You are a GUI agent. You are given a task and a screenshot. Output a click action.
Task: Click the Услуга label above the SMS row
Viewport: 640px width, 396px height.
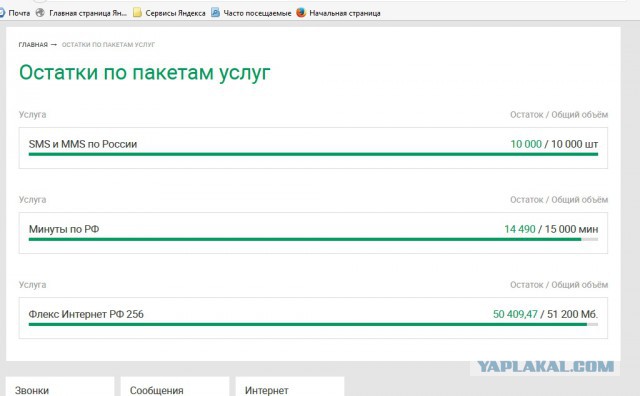click(32, 115)
